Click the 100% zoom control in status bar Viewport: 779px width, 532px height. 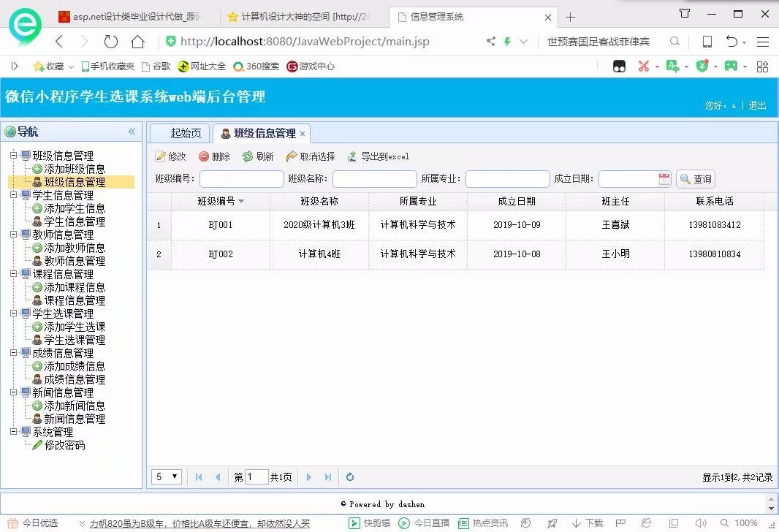[745, 522]
